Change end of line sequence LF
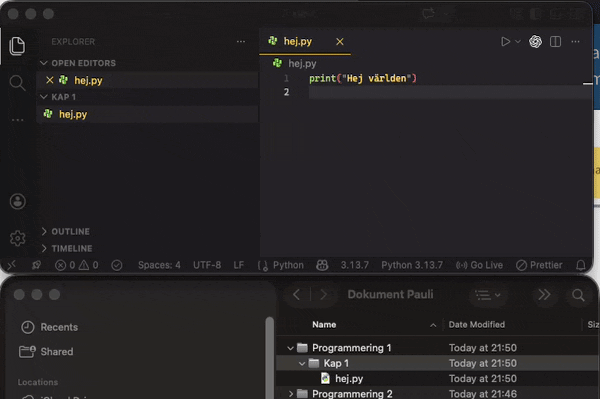This screenshot has height=399, width=600. [238, 265]
